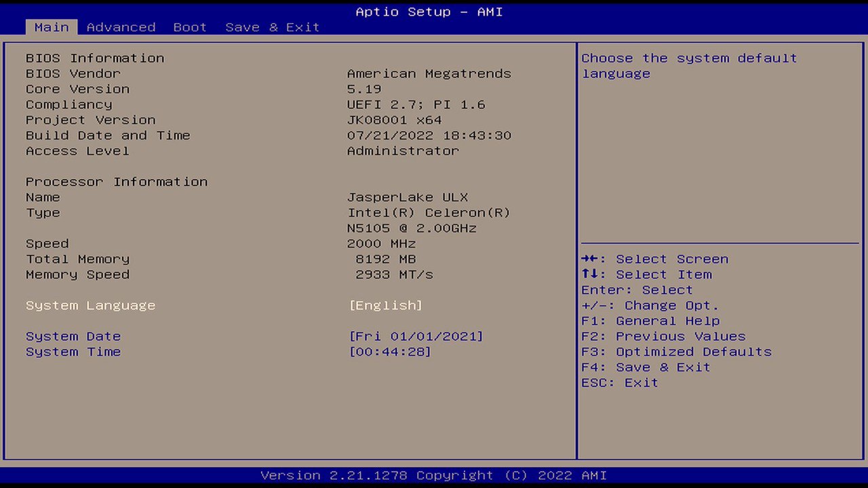Viewport: 868px width, 488px height.
Task: Open the Advanced tab
Action: click(x=121, y=27)
